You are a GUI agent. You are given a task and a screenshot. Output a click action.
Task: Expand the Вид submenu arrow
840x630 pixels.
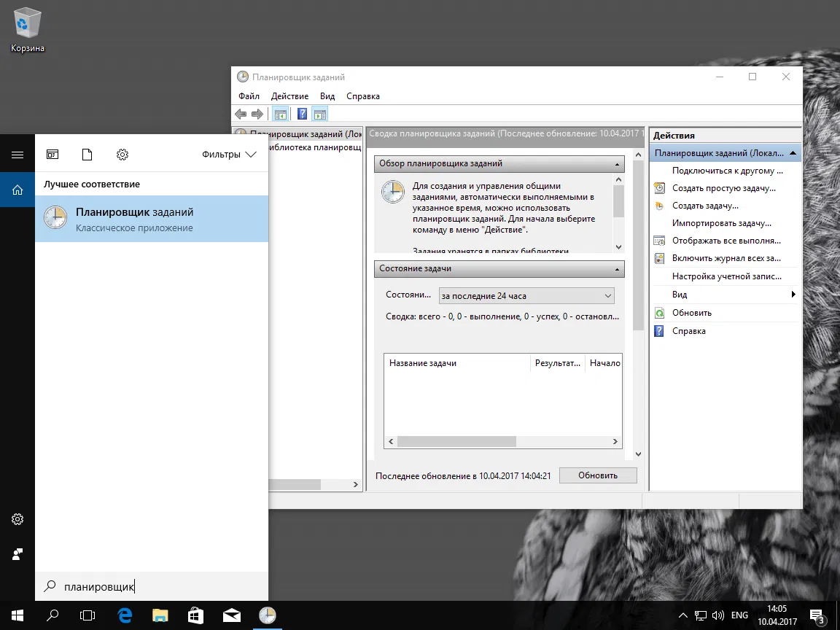pos(793,295)
